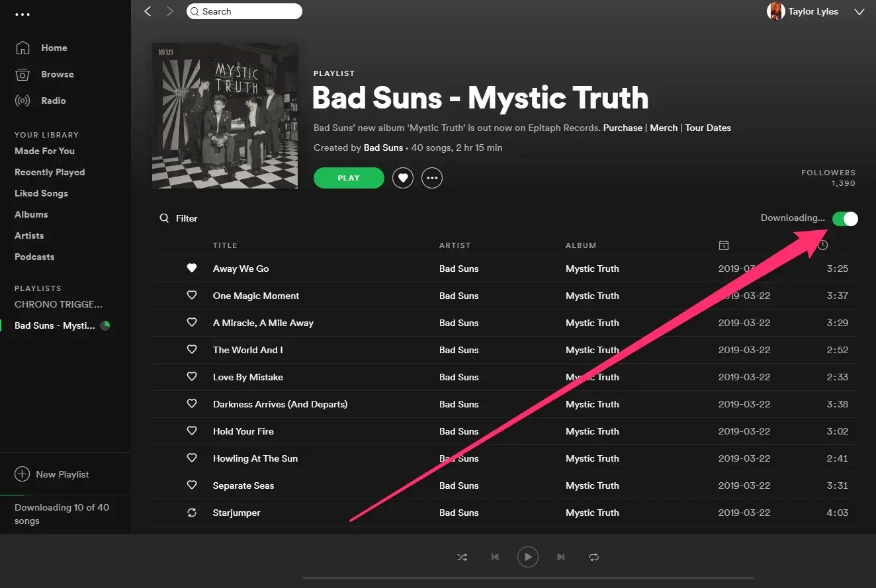Image resolution: width=876 pixels, height=588 pixels.
Task: Click the repeat playback icon
Action: (593, 557)
